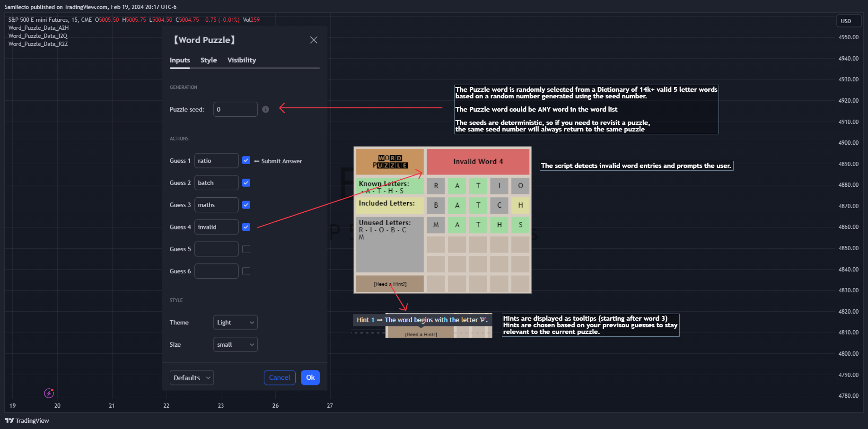Click the Ok button
The width and height of the screenshot is (868, 429).
(310, 377)
